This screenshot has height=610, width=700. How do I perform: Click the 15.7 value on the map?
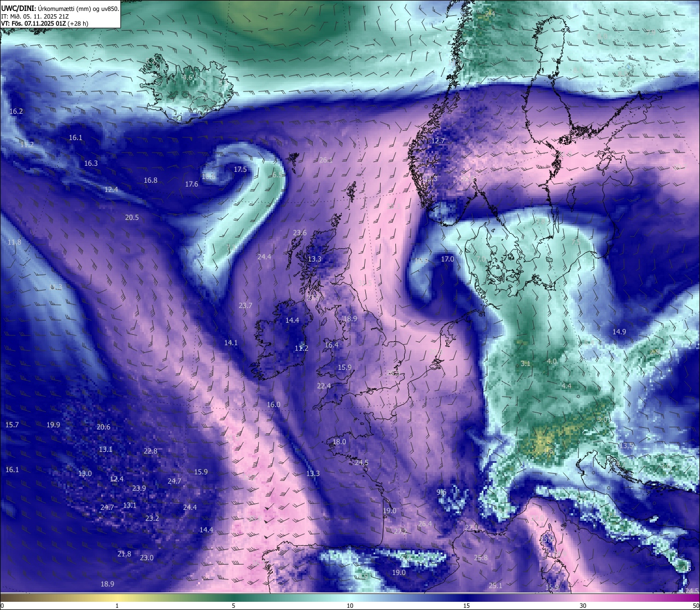click(x=12, y=425)
